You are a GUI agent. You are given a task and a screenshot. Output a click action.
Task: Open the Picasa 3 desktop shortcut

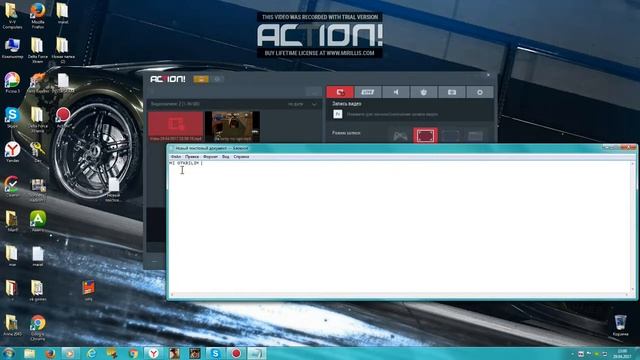[x=12, y=82]
